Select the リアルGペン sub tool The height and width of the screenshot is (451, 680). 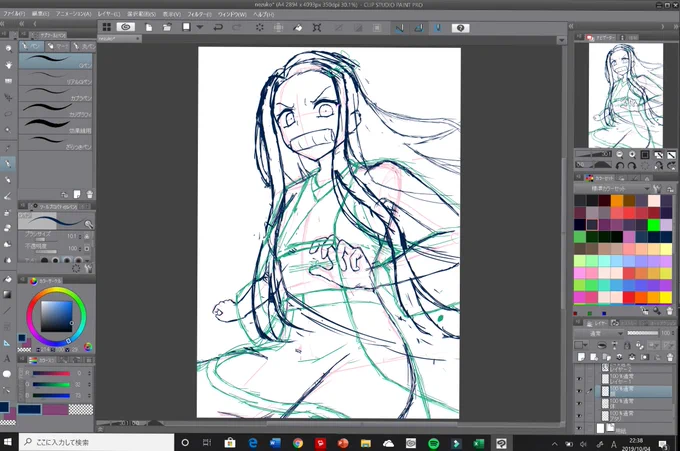[x=56, y=78]
